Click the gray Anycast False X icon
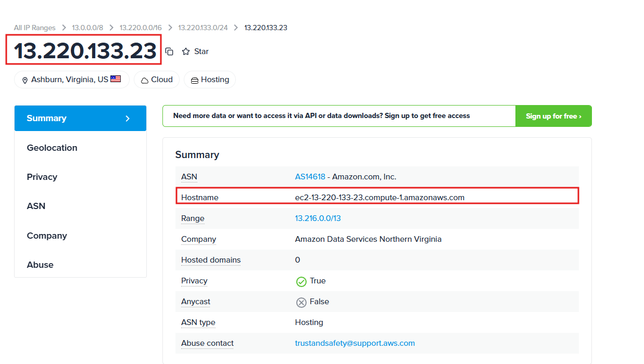Image resolution: width=644 pixels, height=364 pixels. point(301,302)
